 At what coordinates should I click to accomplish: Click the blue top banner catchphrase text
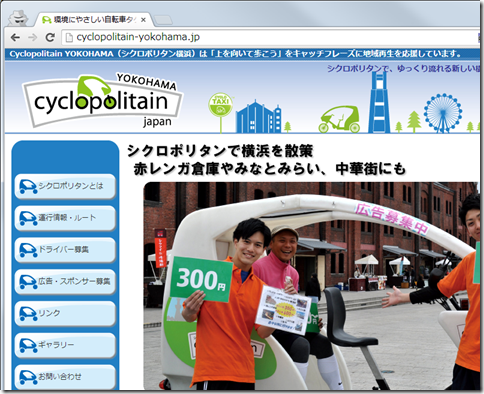pyautogui.click(x=235, y=54)
